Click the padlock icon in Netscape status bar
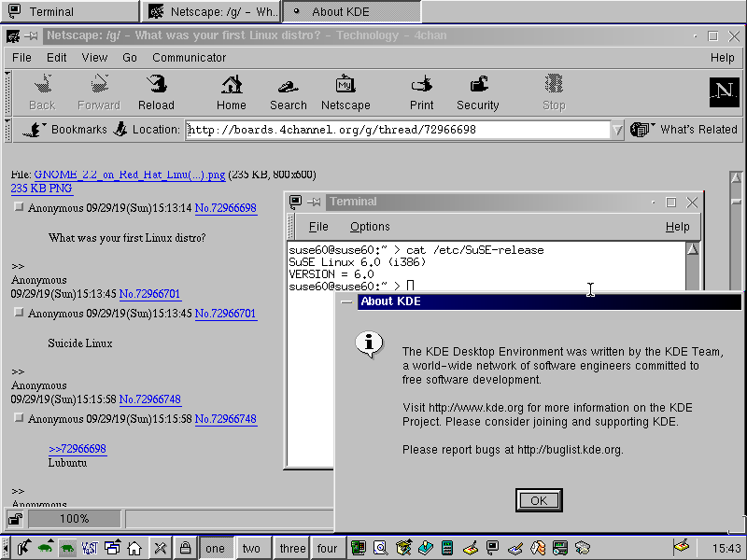Image resolution: width=747 pixels, height=560 pixels. (x=15, y=519)
